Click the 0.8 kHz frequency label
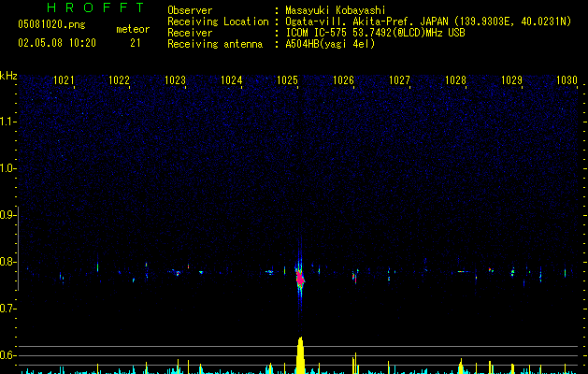 click(x=7, y=262)
